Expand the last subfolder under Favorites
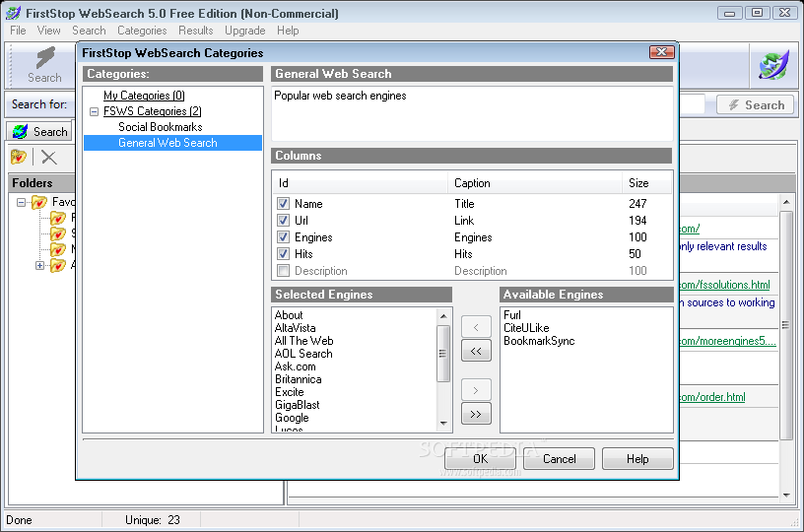 (x=39, y=265)
